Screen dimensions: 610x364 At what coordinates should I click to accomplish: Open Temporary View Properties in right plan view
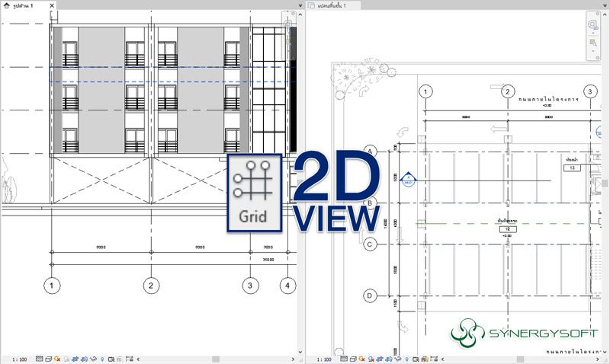pos(416,359)
